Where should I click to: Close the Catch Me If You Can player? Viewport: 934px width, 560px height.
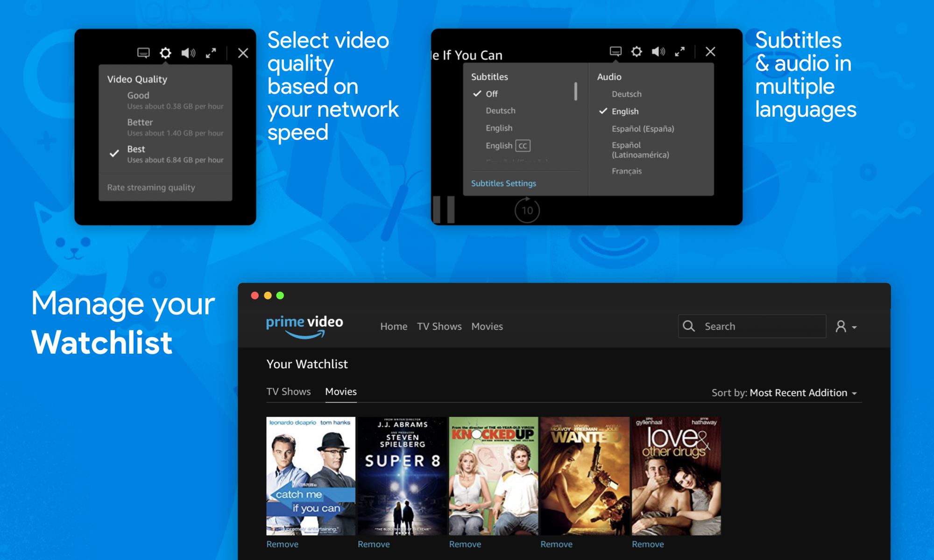710,51
